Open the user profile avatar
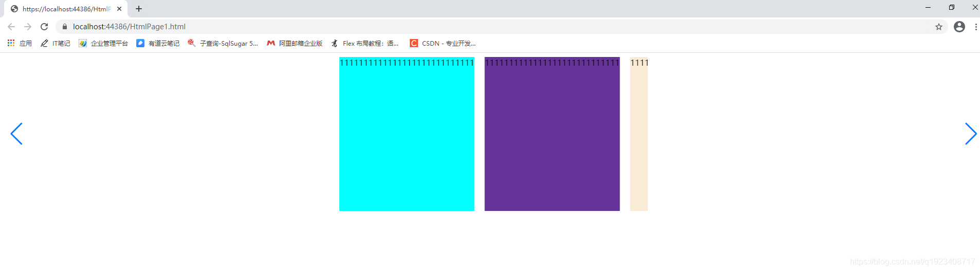Screen dimensions: 980x271 coord(959,27)
